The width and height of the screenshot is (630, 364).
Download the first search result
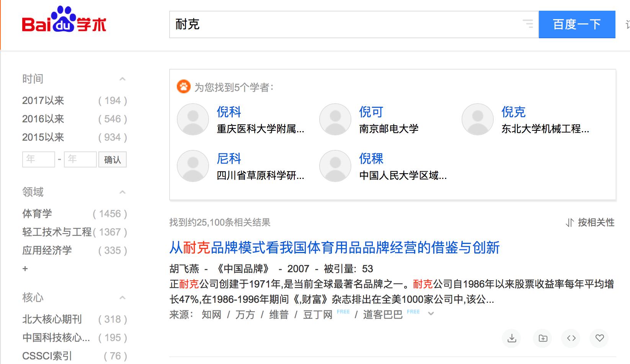click(511, 338)
